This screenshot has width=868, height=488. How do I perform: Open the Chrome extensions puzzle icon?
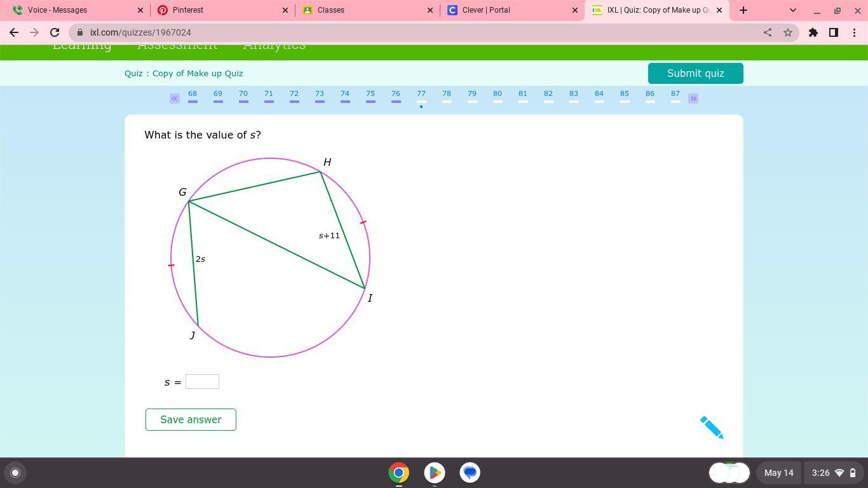(x=813, y=32)
